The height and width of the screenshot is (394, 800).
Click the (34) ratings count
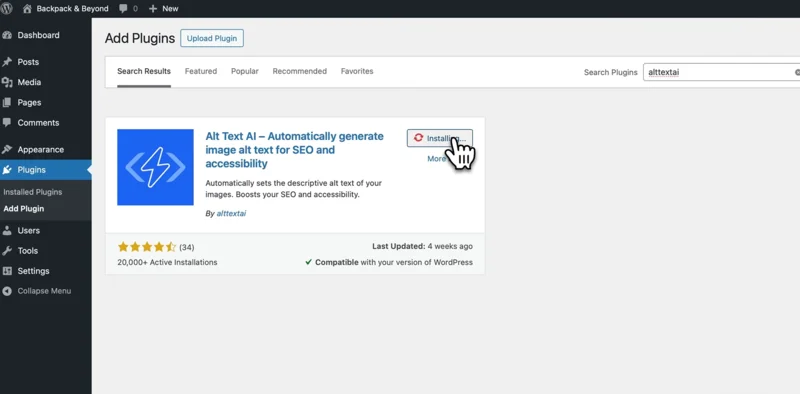point(187,248)
